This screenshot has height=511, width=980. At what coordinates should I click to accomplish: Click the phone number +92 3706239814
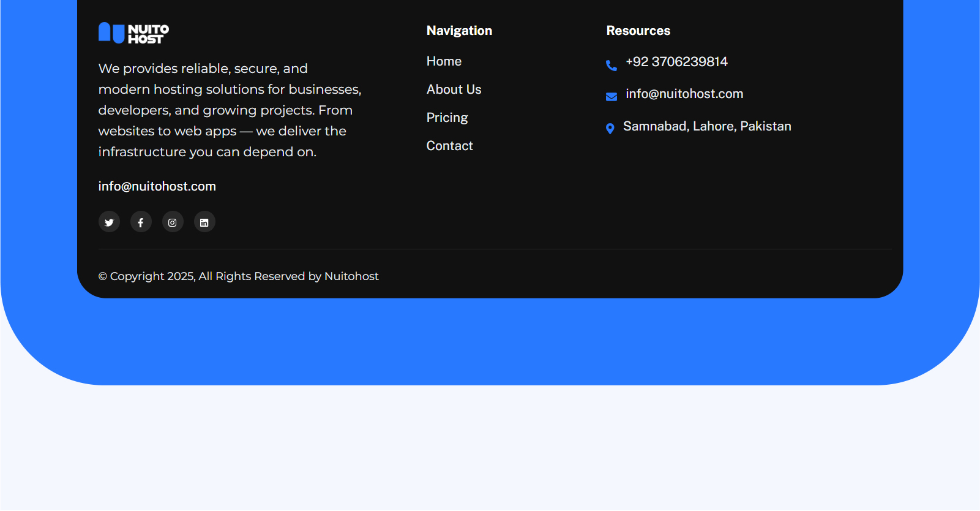tap(676, 62)
